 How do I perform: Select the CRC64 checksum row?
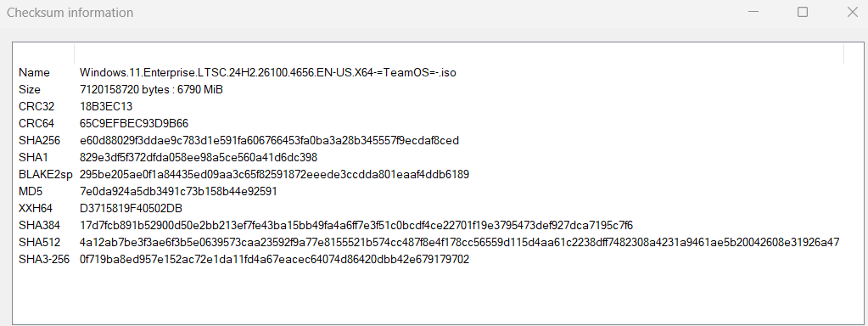428,123
